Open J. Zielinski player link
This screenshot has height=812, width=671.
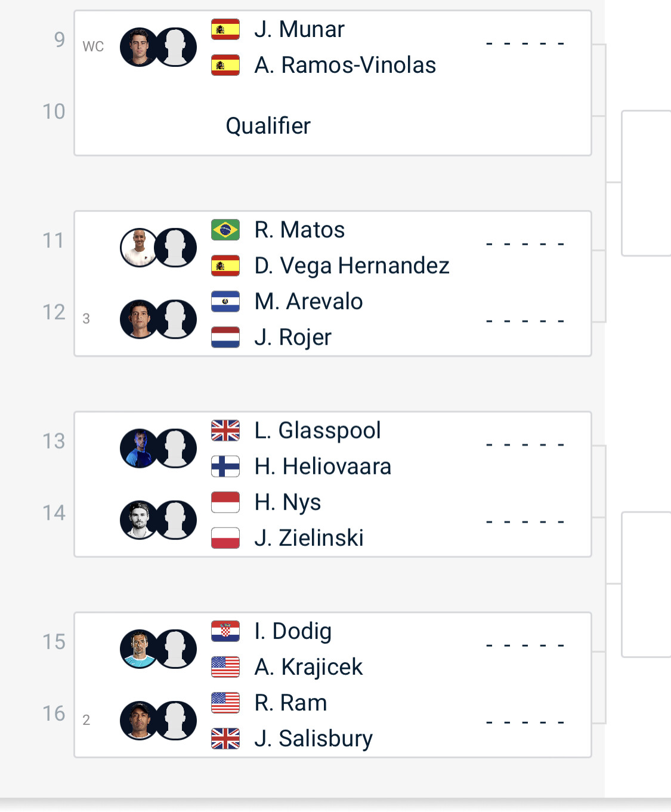308,538
